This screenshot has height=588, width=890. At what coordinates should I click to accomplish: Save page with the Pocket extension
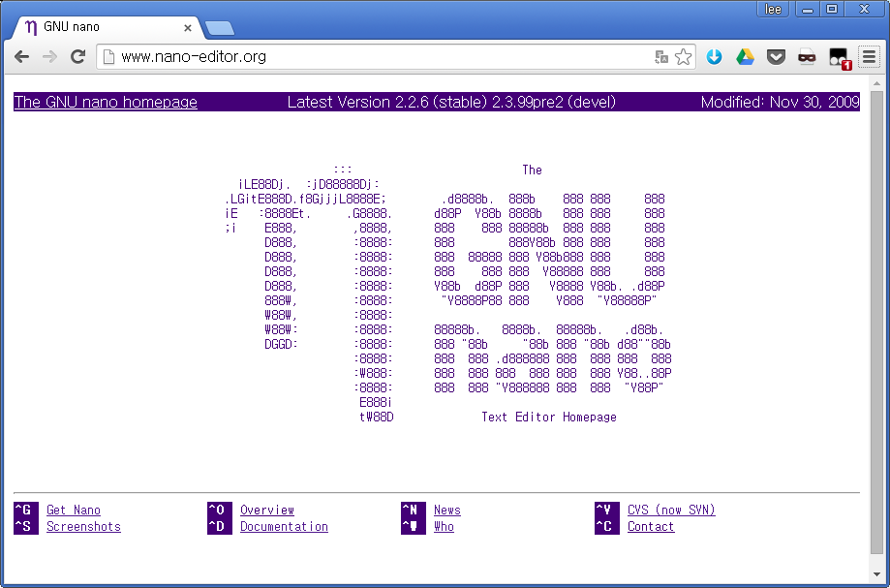point(776,57)
